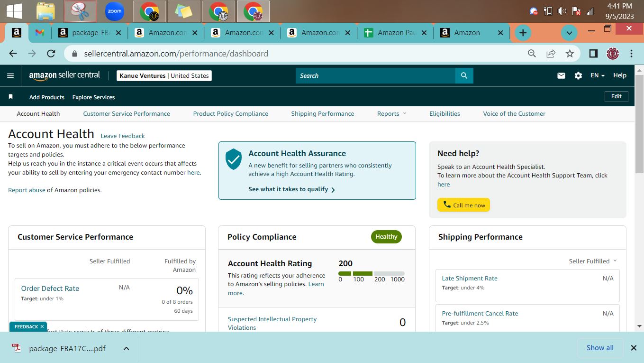The height and width of the screenshot is (363, 644).
Task: Open the Shipping Performance nav tab
Action: tap(323, 113)
